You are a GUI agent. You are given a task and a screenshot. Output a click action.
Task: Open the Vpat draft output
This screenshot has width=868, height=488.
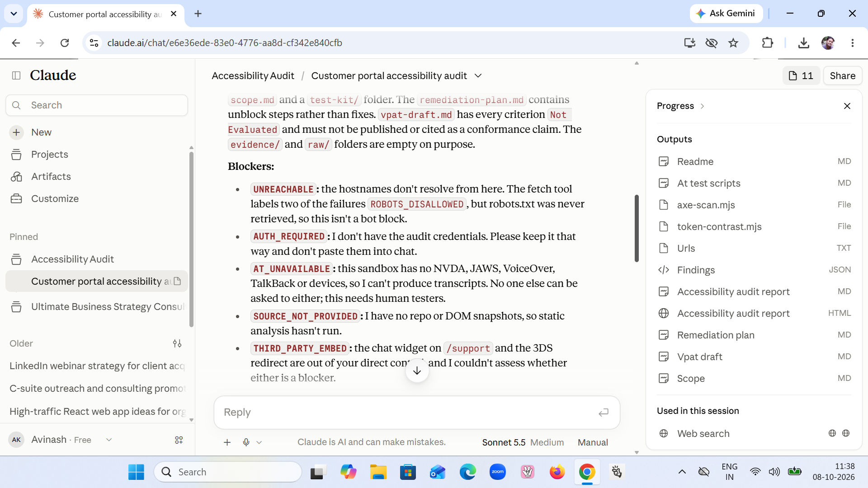click(754, 357)
